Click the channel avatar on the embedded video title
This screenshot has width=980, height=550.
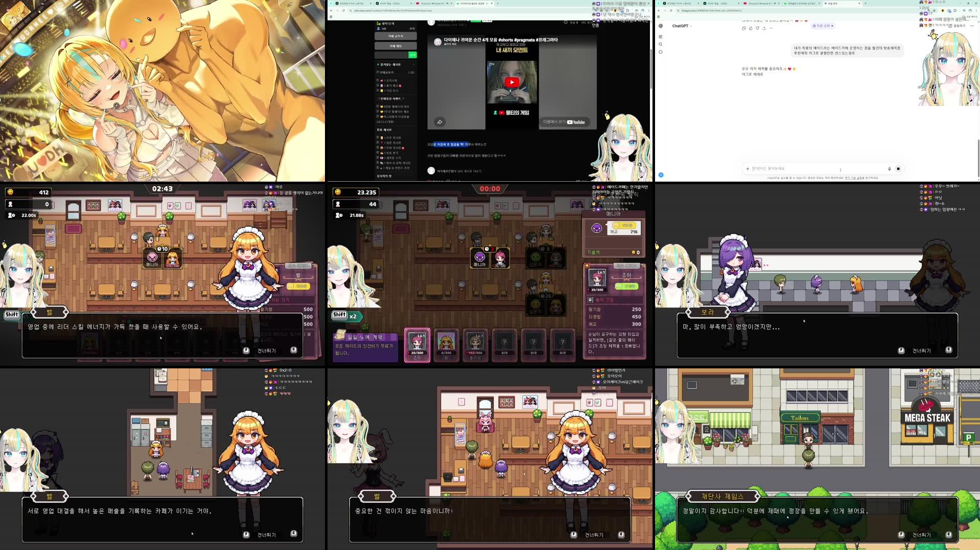tap(438, 42)
